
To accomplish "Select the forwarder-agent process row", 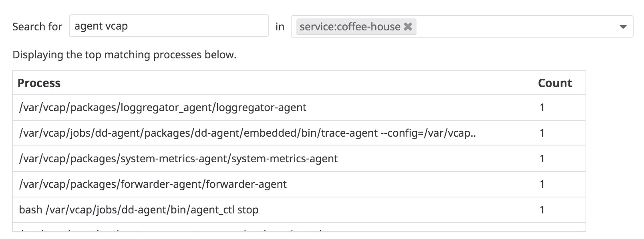I will click(x=153, y=184).
